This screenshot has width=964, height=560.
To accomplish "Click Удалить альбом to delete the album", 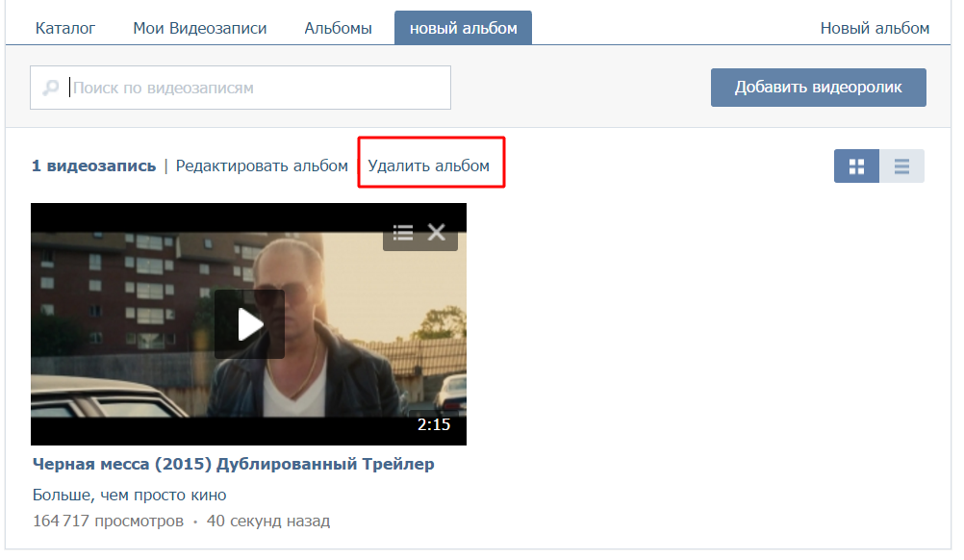I will [x=429, y=165].
